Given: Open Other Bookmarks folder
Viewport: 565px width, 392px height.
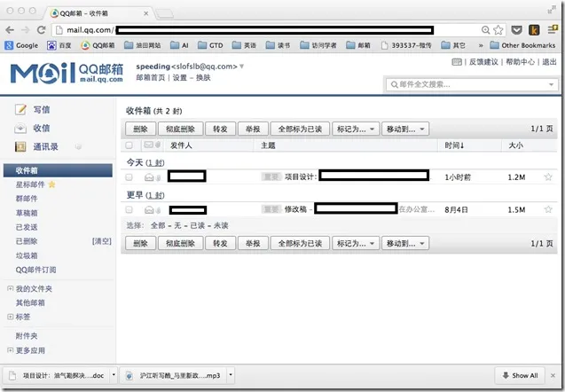Looking at the screenshot, I should (522, 45).
